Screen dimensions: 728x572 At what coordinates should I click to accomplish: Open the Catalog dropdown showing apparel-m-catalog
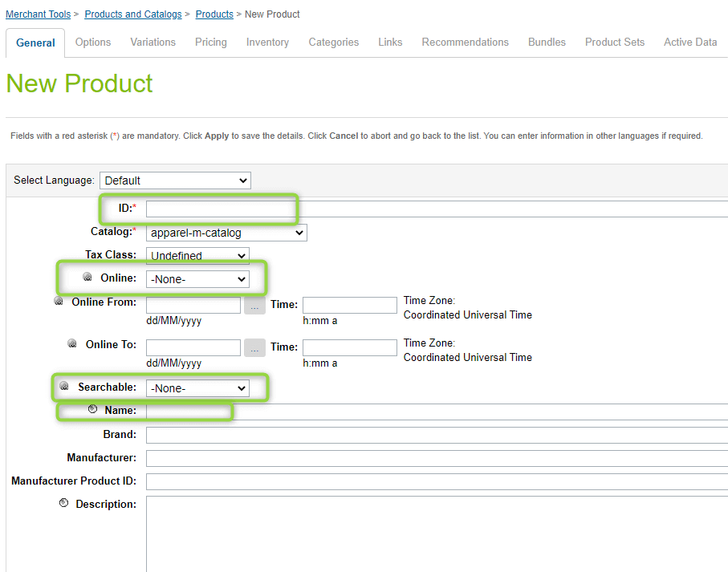(x=226, y=233)
